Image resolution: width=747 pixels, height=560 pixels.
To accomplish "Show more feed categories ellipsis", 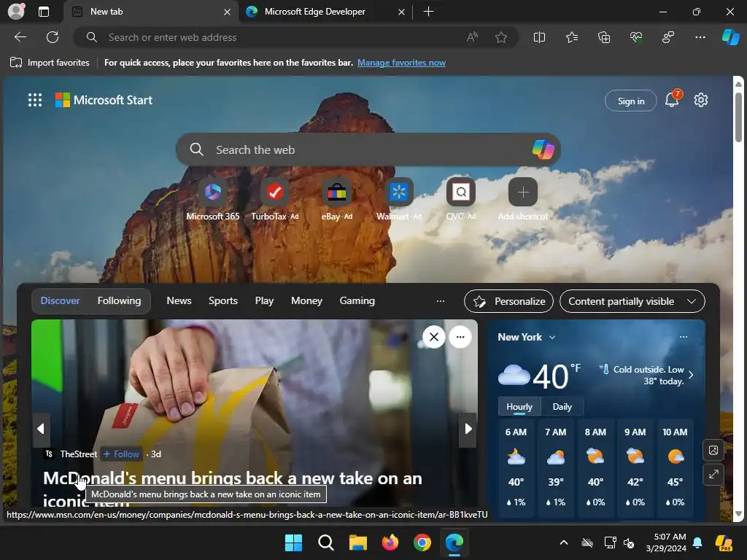I will 440,301.
